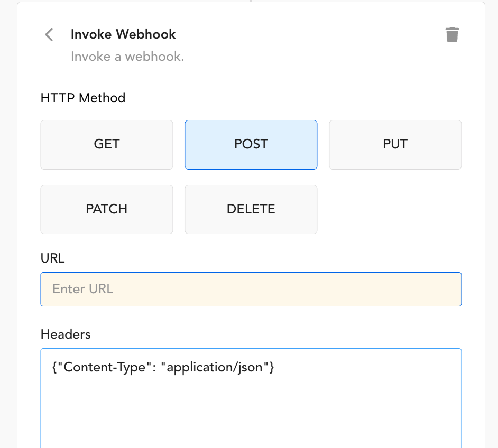Click the "Enter URL" placeholder text

[x=83, y=289]
